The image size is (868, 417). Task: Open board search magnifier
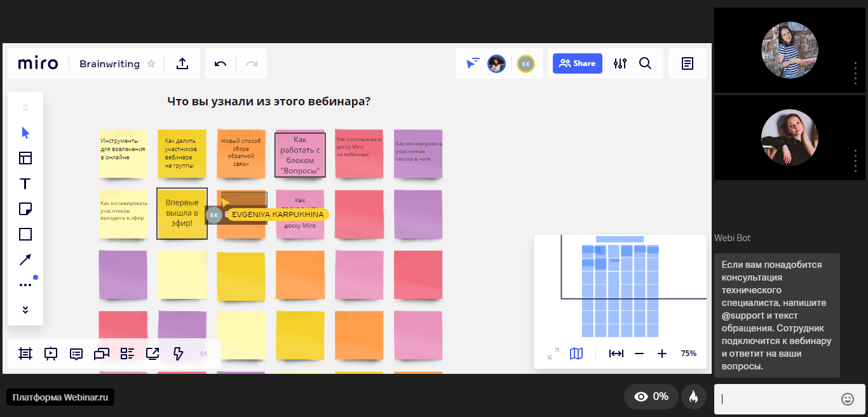[x=646, y=63]
